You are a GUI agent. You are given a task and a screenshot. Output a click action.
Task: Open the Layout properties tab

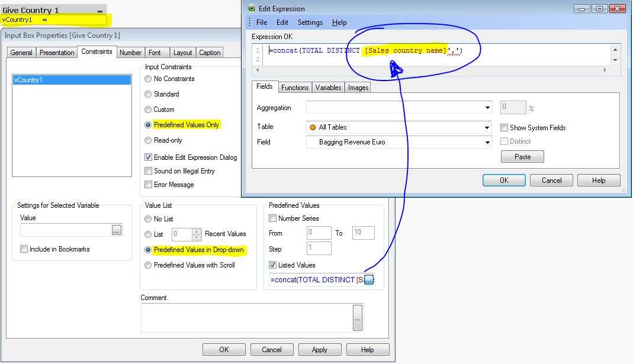pos(182,53)
